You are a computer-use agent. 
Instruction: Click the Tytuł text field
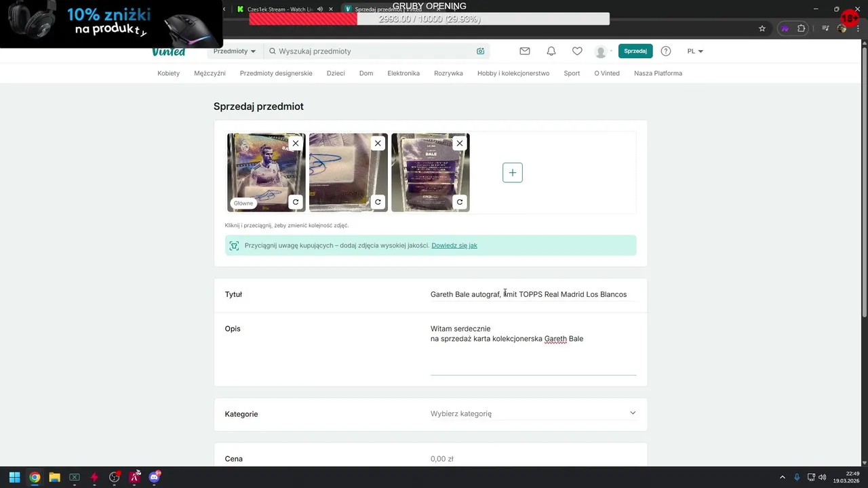click(533, 295)
